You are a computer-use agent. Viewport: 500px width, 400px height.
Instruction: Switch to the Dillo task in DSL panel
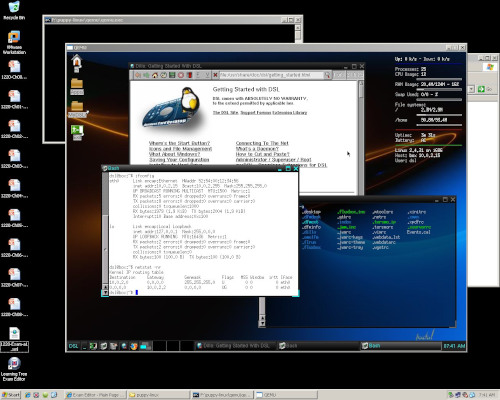(x=235, y=346)
